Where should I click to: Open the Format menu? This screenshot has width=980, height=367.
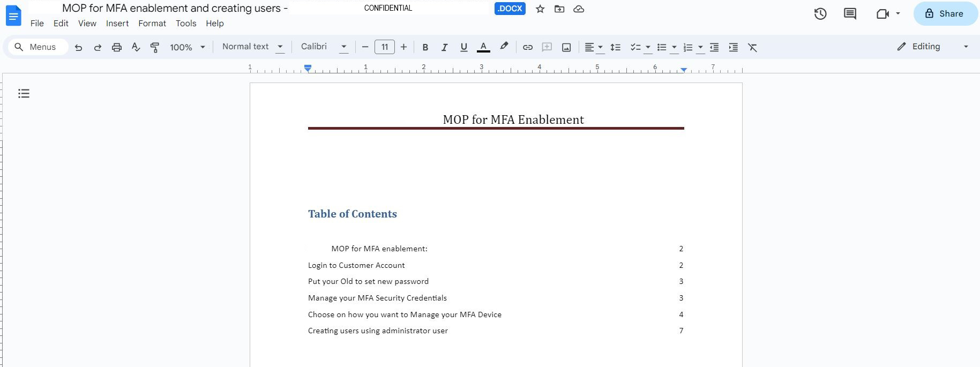152,24
